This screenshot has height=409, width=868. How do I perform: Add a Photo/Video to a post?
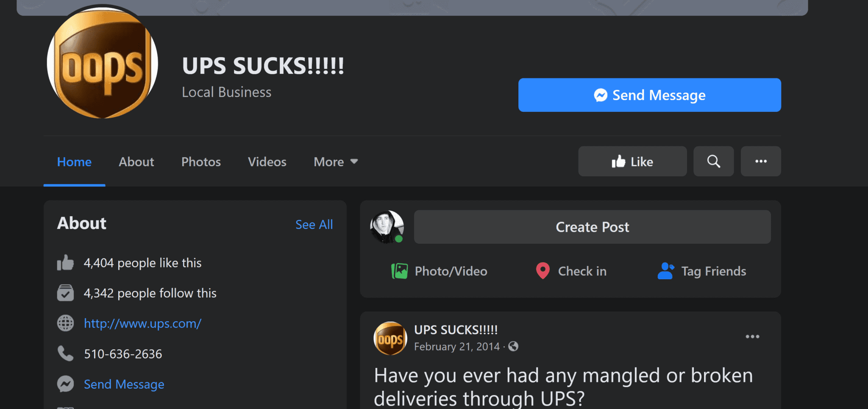pos(439,271)
